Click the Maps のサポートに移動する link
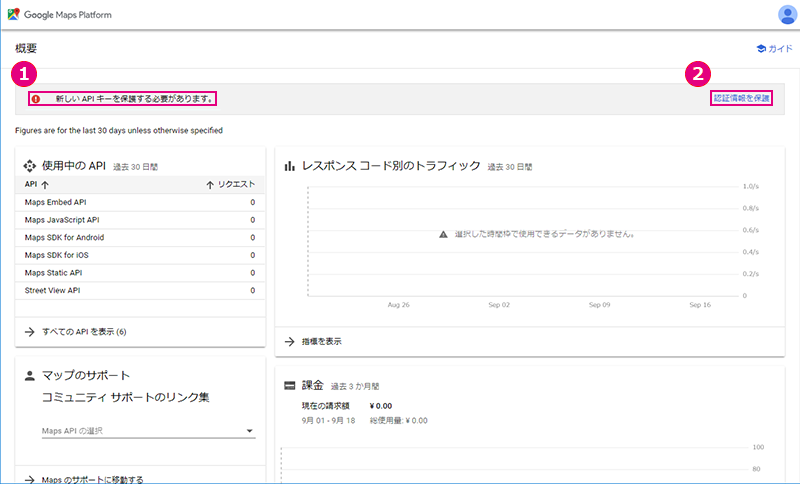This screenshot has height=484, width=800. 92,479
